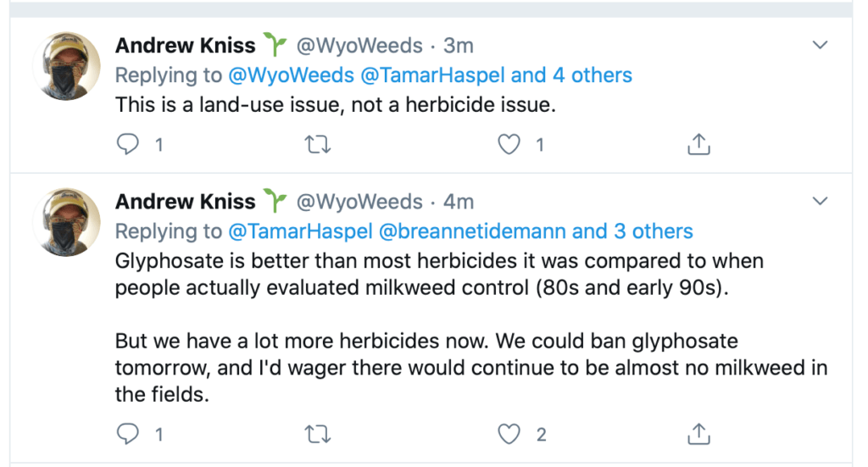Retweet the land-use issue tweet
868x467 pixels.
(x=317, y=146)
